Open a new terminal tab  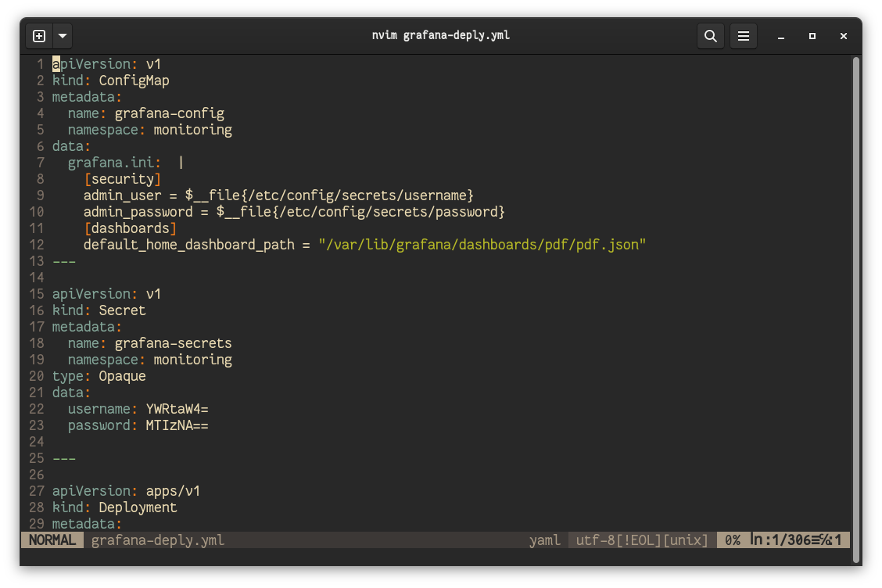[x=39, y=36]
